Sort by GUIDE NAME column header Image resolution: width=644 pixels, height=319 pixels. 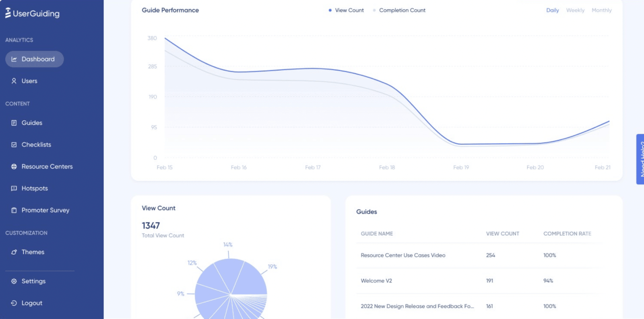[377, 234]
